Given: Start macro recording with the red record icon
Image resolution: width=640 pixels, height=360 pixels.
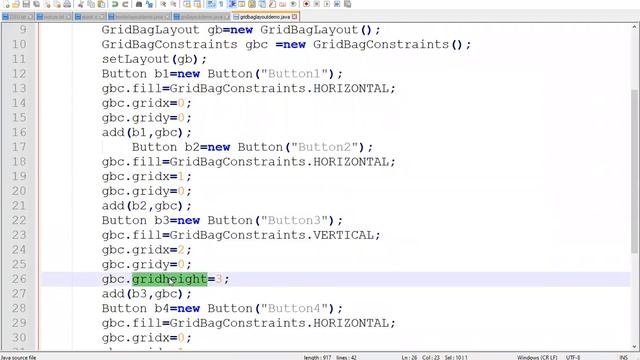Looking at the screenshot, I should (306, 4).
